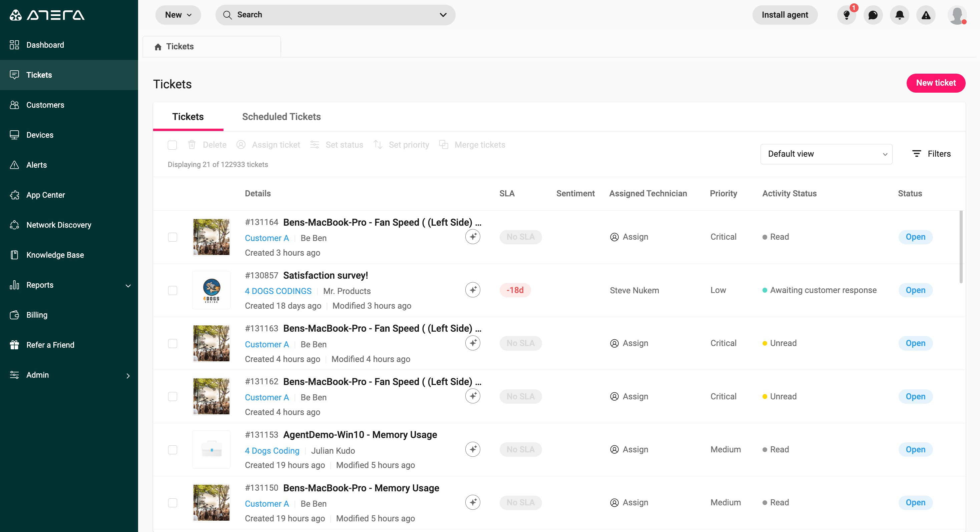The image size is (980, 532).
Task: Go to Customers in sidebar menu
Action: point(45,105)
